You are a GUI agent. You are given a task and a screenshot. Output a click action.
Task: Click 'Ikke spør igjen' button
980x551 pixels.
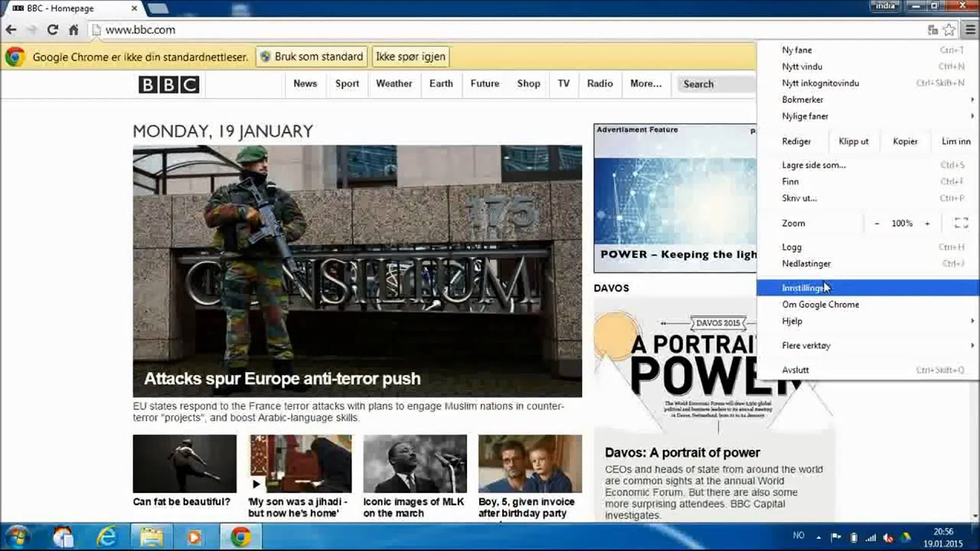(x=410, y=57)
